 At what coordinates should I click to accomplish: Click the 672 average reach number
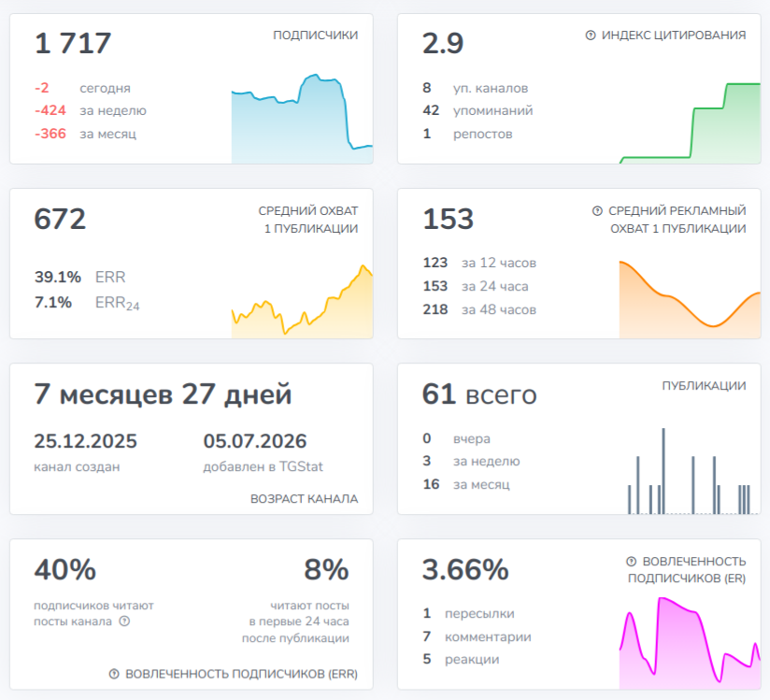click(60, 219)
